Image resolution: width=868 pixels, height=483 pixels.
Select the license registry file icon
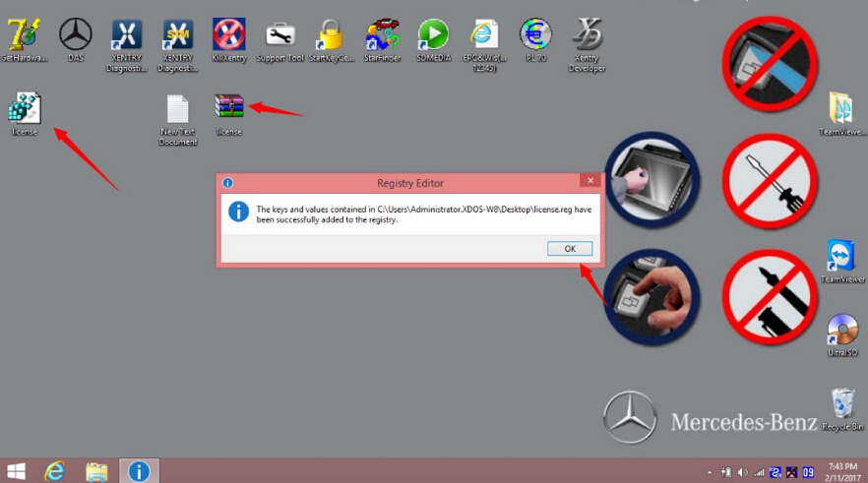tap(24, 108)
